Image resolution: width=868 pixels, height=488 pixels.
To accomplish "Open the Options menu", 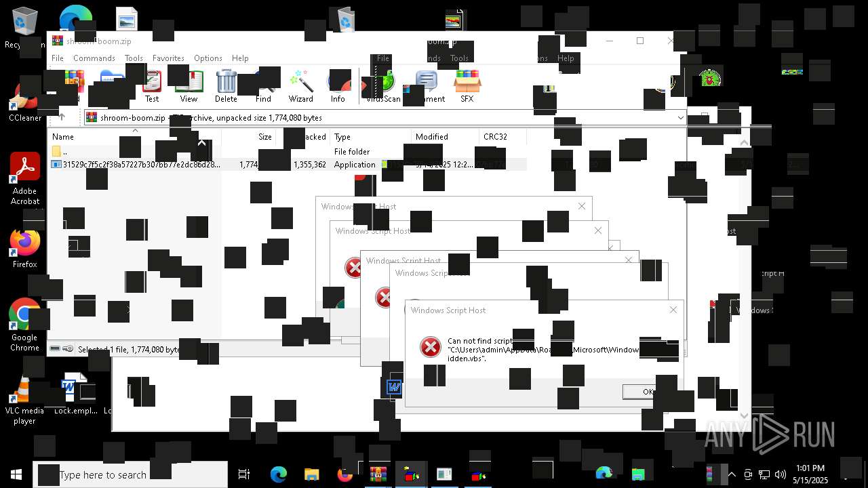I will (x=208, y=58).
